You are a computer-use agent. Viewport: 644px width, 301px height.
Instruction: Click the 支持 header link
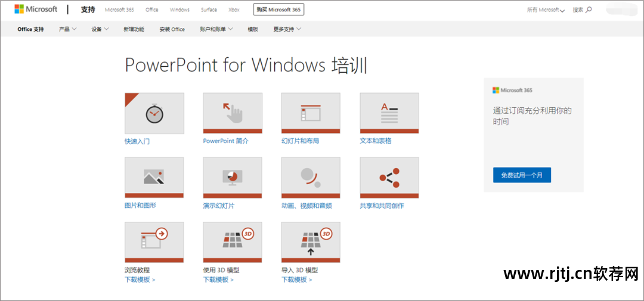[88, 10]
